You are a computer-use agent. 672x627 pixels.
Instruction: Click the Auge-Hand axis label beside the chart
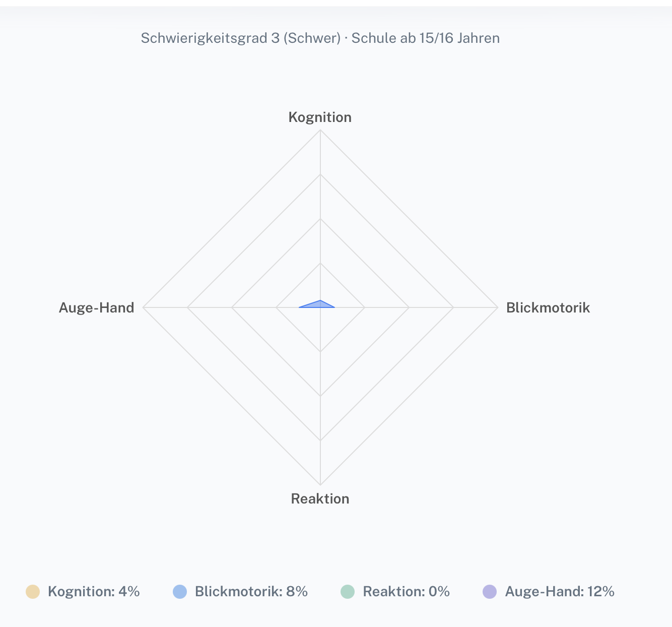click(97, 307)
